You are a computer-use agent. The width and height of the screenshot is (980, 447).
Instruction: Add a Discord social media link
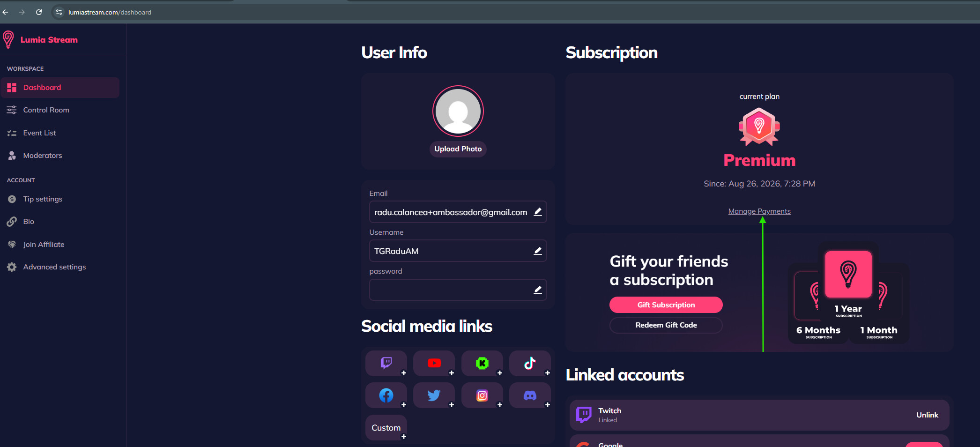pos(530,395)
